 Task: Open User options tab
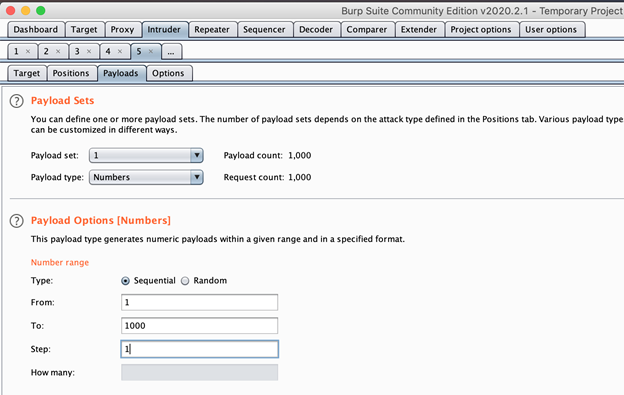551,29
